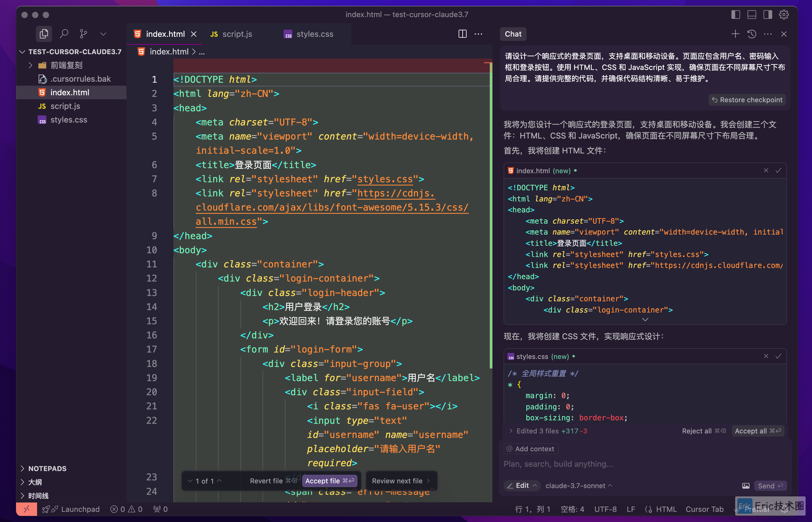This screenshot has height=522, width=812.
Task: Show chat history clock icon
Action: (752, 34)
